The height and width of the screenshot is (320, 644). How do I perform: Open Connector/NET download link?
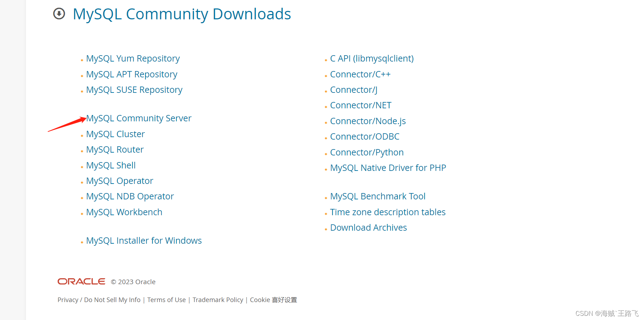[361, 105]
